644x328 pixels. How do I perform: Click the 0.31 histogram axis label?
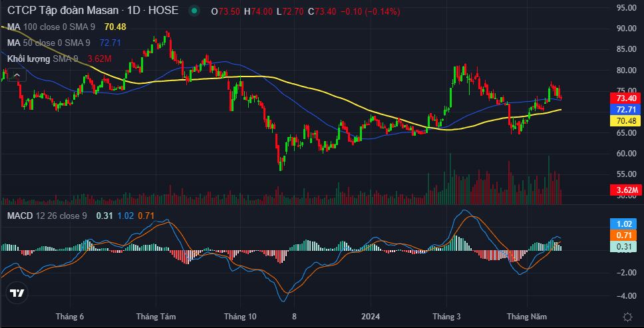point(625,247)
